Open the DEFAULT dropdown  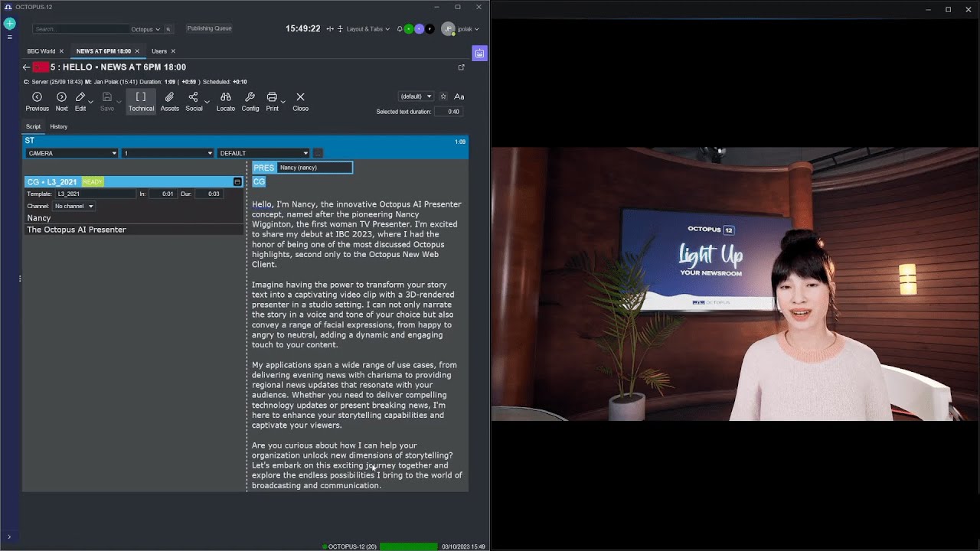pos(263,153)
